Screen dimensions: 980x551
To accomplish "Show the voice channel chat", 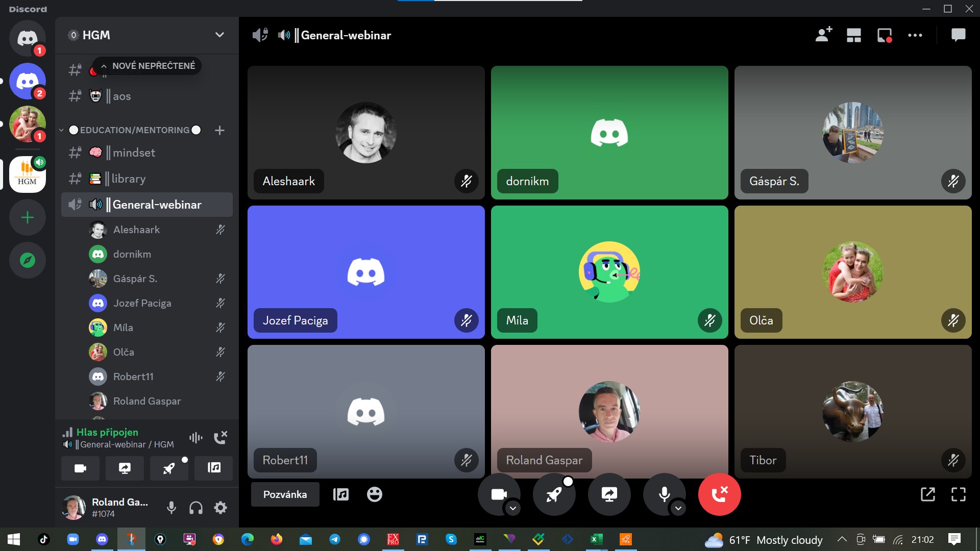I will tap(959, 35).
